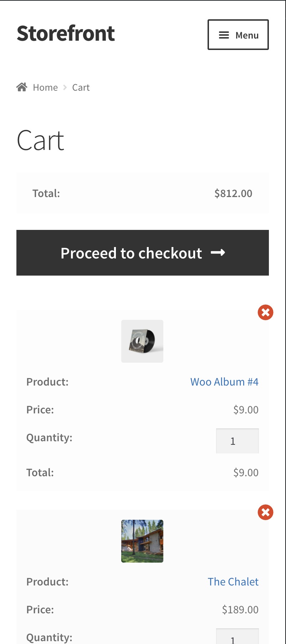Screen dimensions: 286x644
Task: Remove The Chalet from cart
Action: tap(265, 512)
